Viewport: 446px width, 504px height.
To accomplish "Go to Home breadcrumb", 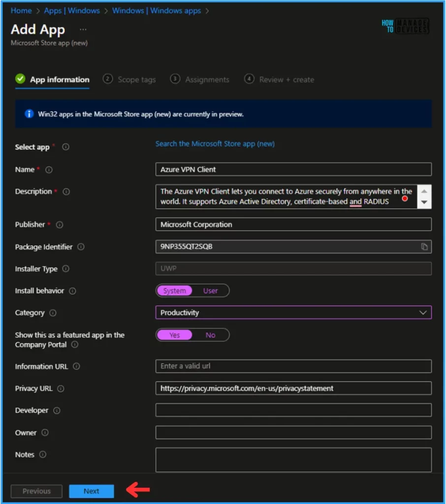I will [21, 11].
